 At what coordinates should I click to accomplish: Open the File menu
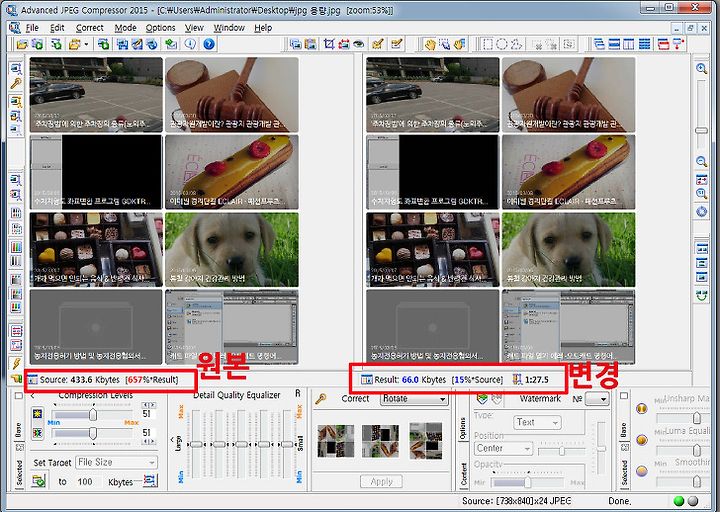pos(32,28)
